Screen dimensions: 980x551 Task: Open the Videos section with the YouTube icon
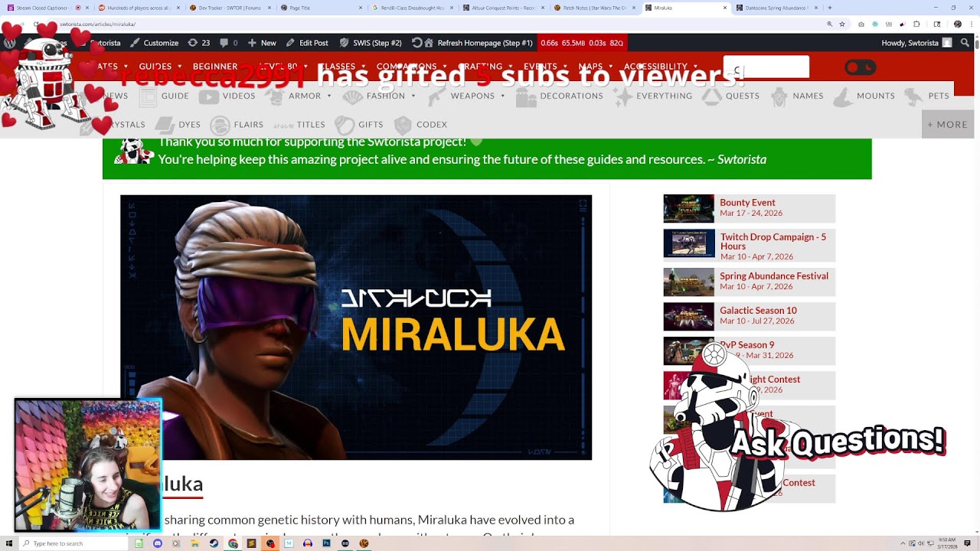point(227,96)
